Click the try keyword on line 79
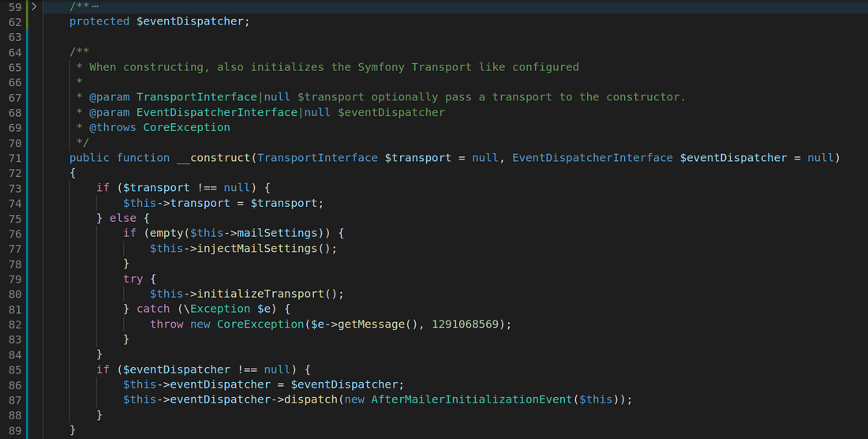The width and height of the screenshot is (868, 439). pyautogui.click(x=133, y=279)
